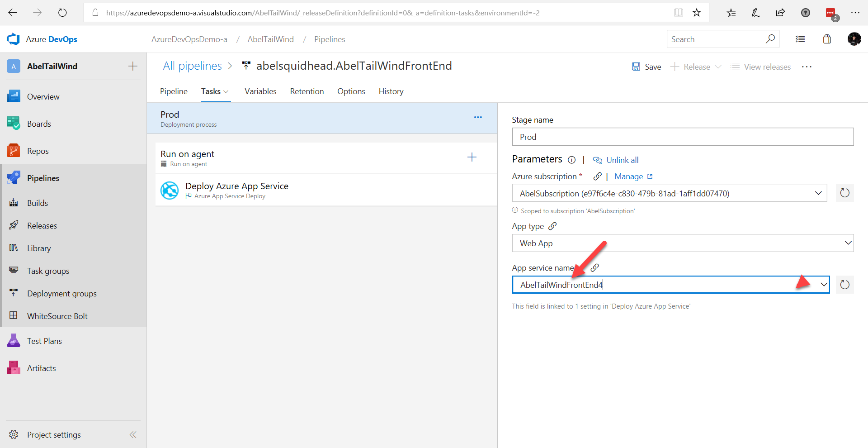Click link icon next to Azure subscription
The width and height of the screenshot is (868, 448).
[x=597, y=176]
